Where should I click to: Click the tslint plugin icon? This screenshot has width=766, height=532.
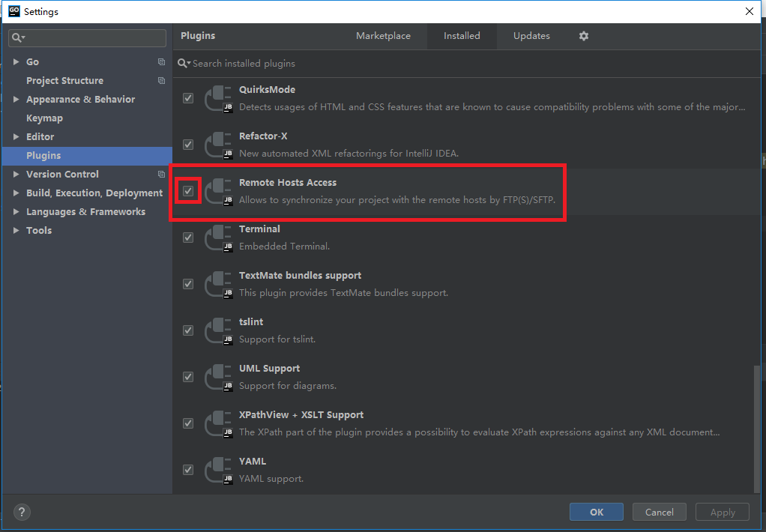click(219, 330)
